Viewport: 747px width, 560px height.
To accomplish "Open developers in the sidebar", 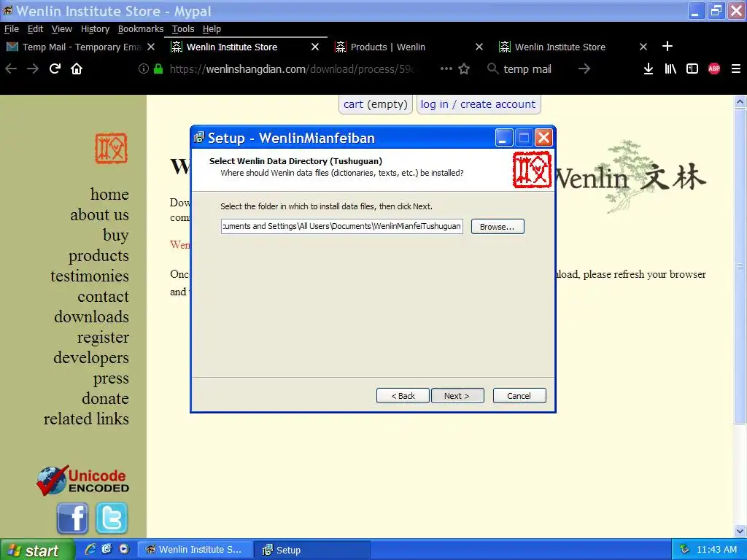I will click(91, 357).
